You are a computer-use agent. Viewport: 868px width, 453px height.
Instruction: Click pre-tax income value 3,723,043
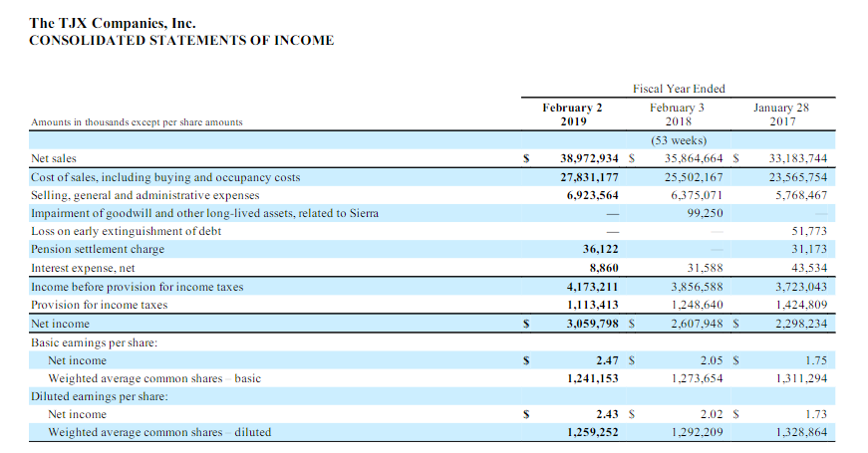point(801,287)
